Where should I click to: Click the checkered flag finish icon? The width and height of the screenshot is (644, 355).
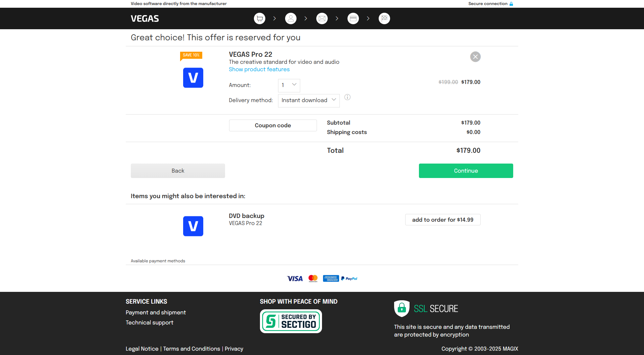click(x=384, y=18)
